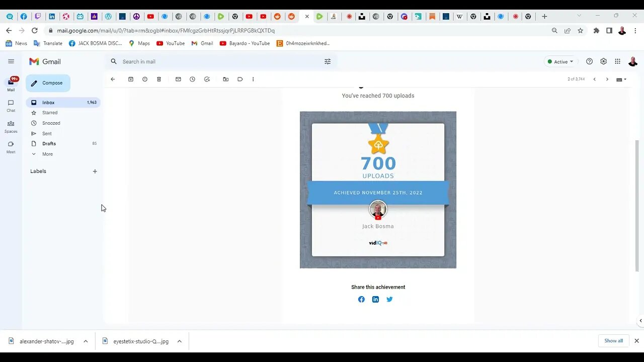Open the News bookmark
The height and width of the screenshot is (362, 644).
[16, 43]
